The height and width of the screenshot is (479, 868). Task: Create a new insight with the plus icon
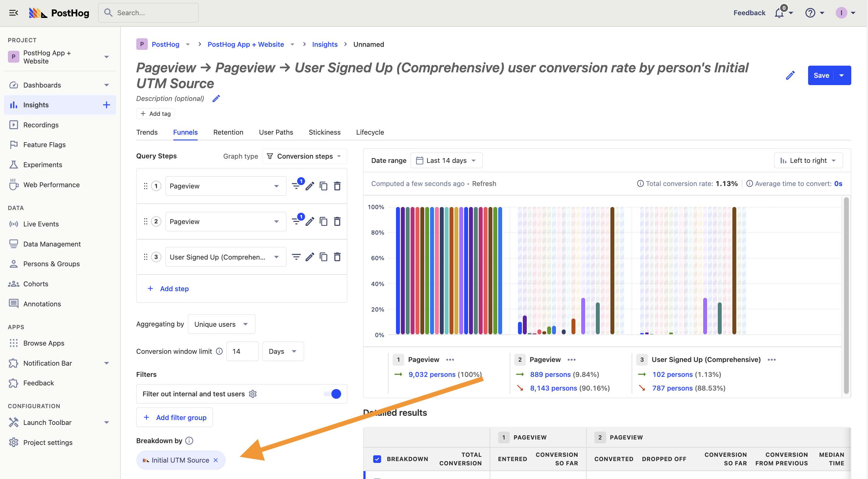point(106,105)
